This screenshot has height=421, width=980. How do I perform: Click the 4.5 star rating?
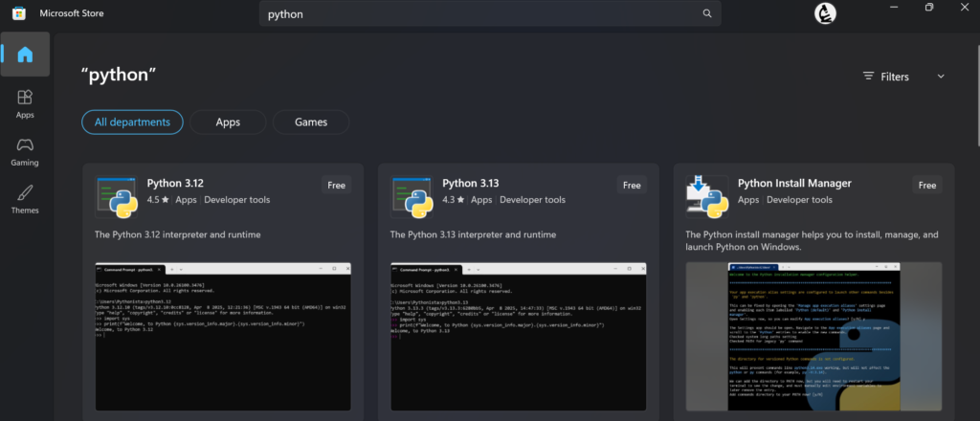pos(158,200)
